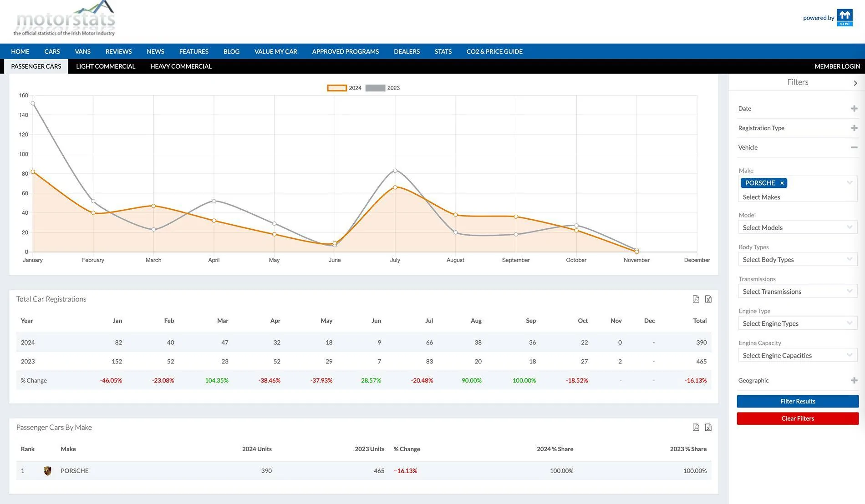This screenshot has width=865, height=504.
Task: Export Passenger Cars By Make as PDF
Action: coord(696,427)
